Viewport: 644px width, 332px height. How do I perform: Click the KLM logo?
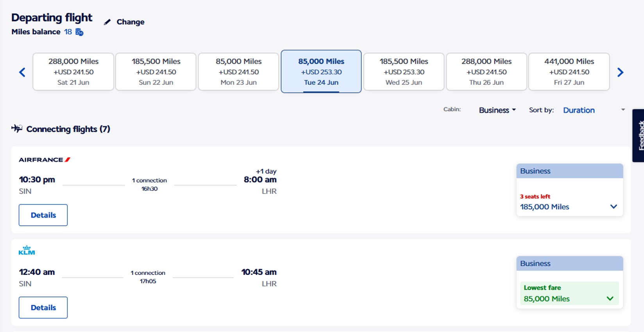click(27, 250)
